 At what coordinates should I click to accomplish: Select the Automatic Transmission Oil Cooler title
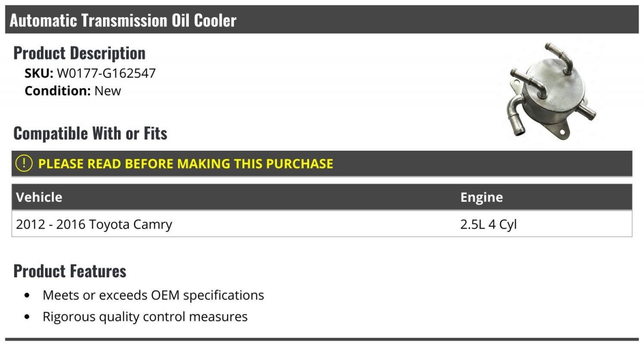pyautogui.click(x=123, y=21)
